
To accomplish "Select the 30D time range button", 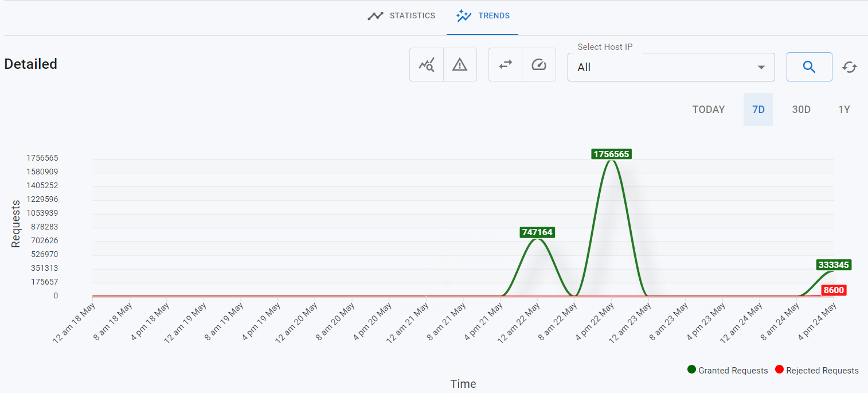I will click(801, 109).
